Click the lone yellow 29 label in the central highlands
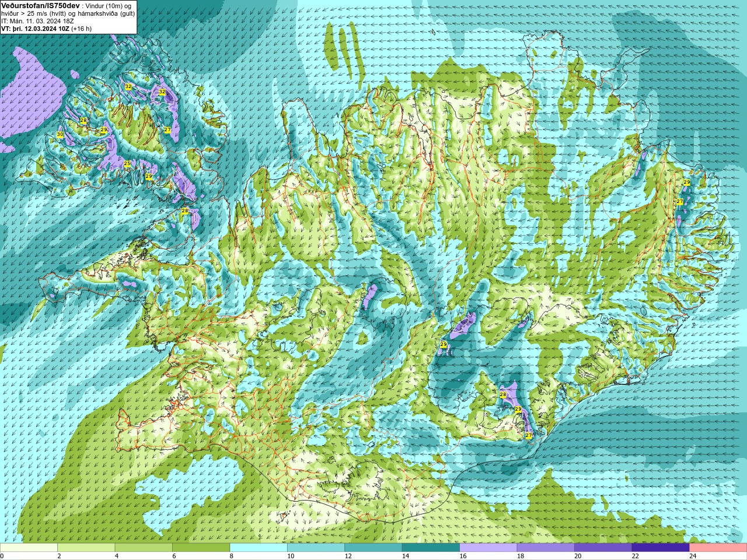This screenshot has height=560, width=747. point(444,345)
